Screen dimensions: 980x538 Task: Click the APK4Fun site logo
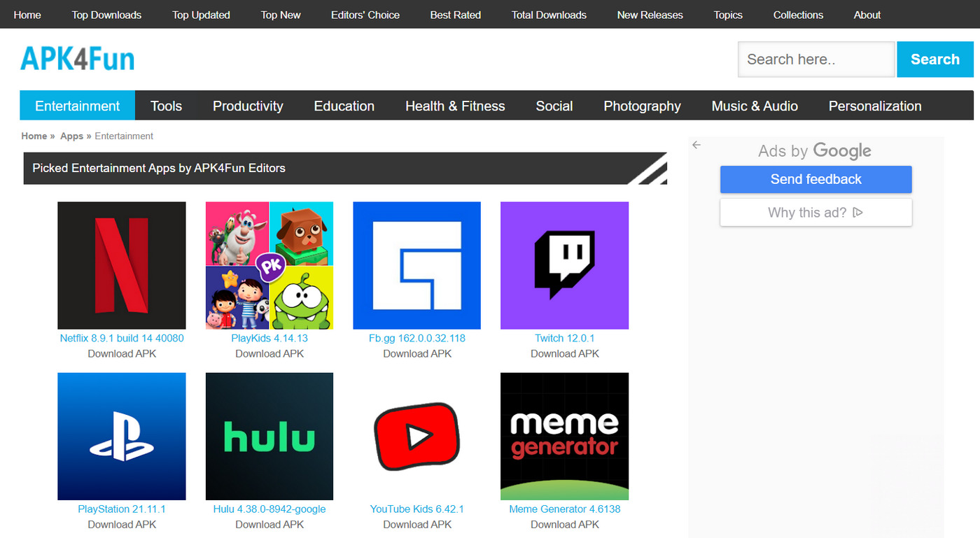[x=78, y=59]
